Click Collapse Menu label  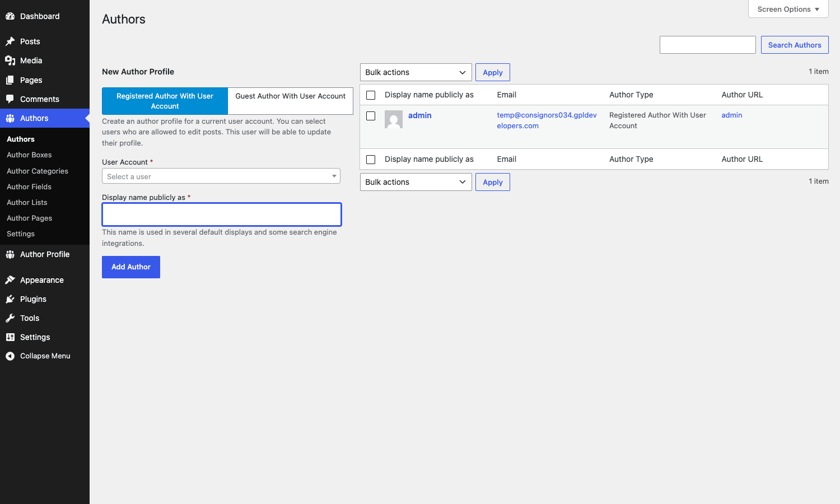pos(45,356)
